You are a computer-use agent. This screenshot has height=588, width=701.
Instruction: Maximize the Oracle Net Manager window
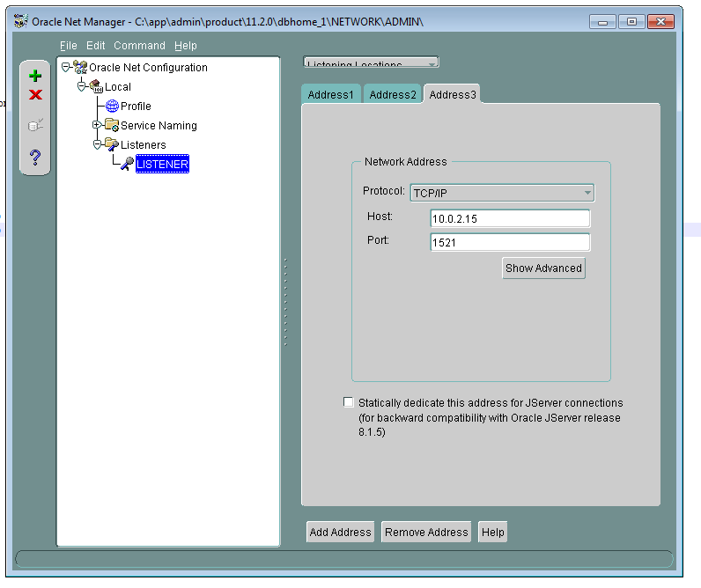(631, 21)
